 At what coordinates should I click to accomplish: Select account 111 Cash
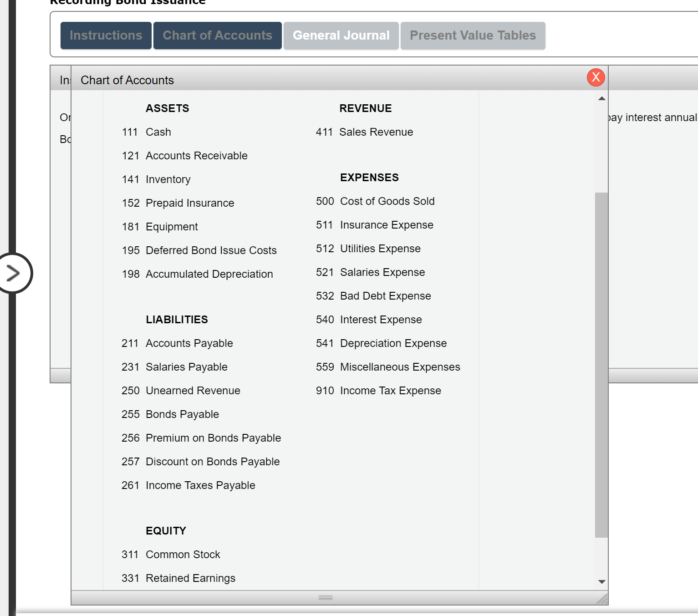point(147,132)
